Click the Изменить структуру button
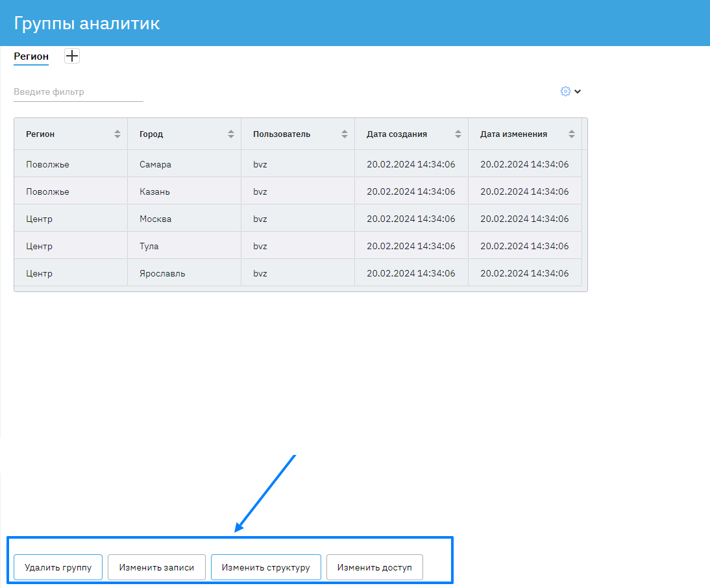The image size is (710, 588). (265, 567)
